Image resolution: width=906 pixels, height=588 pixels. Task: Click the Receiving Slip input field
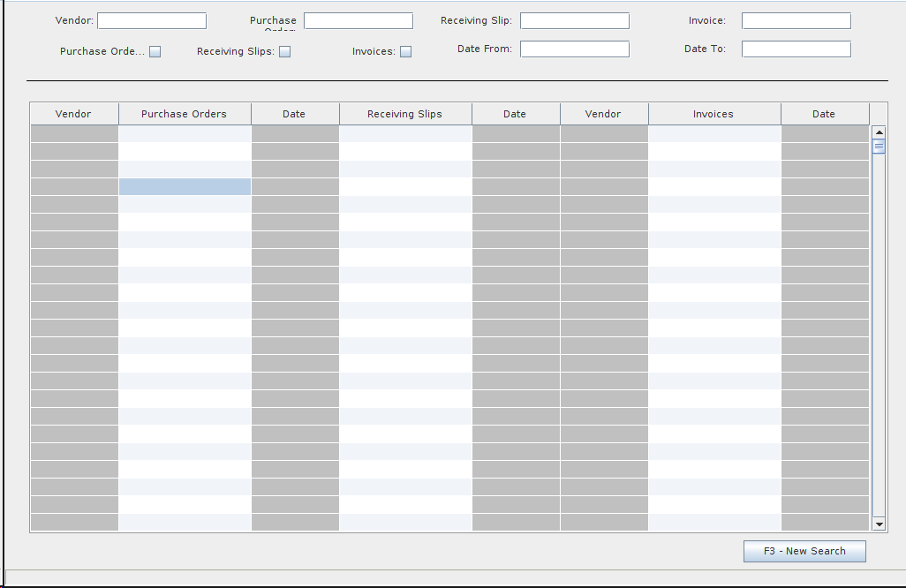pyautogui.click(x=575, y=21)
